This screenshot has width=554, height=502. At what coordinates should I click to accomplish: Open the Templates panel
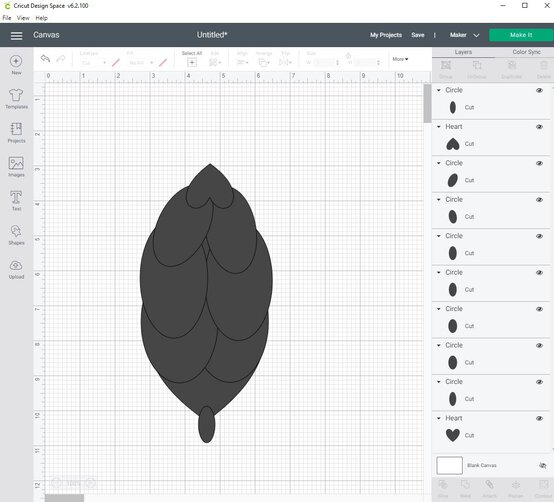[16, 99]
